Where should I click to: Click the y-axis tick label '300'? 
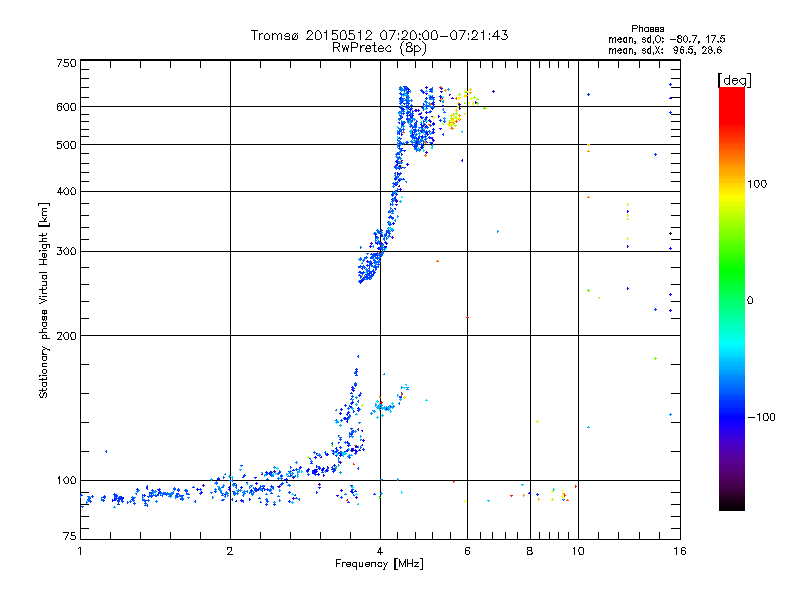[x=67, y=252]
